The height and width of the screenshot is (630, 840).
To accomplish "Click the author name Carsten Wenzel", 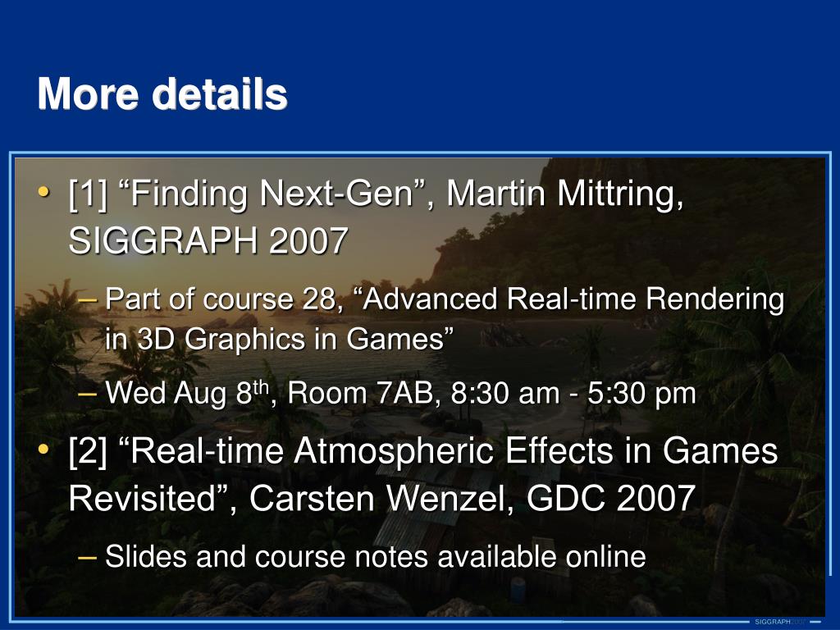I will [x=381, y=499].
